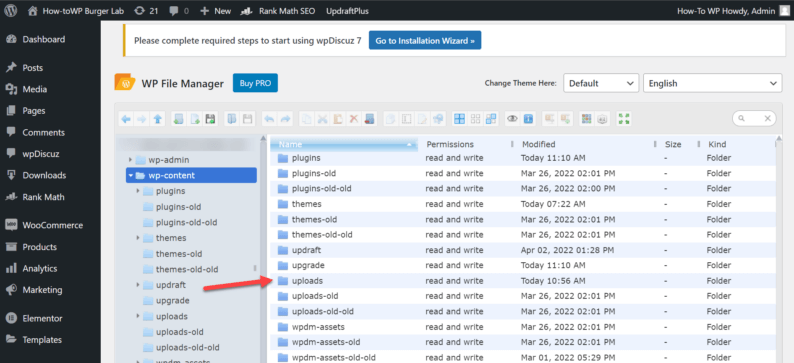Screen dimensions: 794x363
Task: Click the folder tree vertical scrollbar
Action: point(262,248)
